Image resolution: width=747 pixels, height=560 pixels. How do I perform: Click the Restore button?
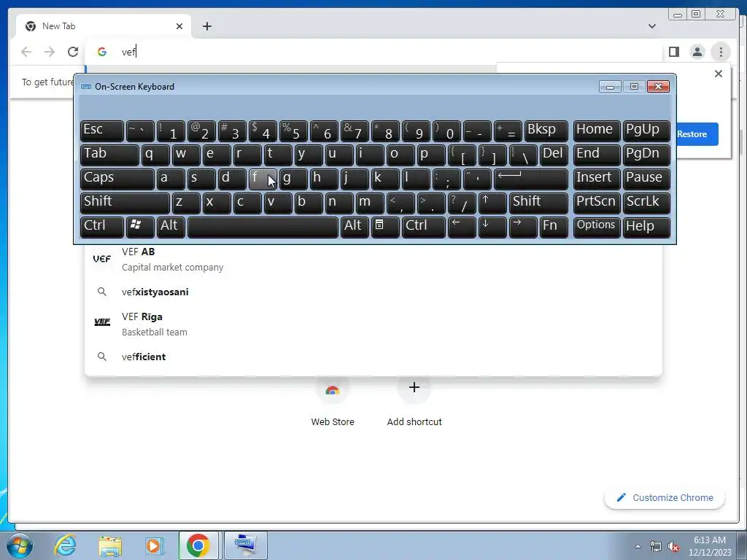pos(692,134)
